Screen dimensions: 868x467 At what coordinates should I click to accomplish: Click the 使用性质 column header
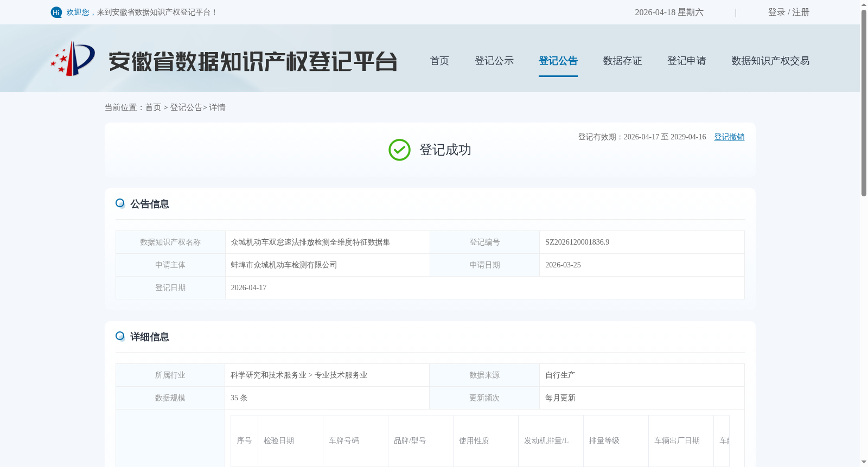pos(486,440)
